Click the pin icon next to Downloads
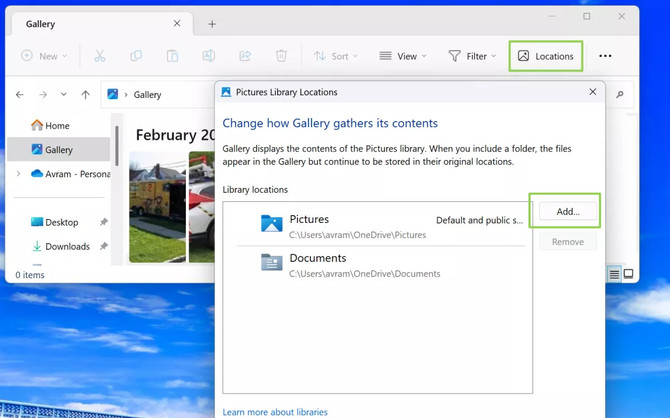670x418 pixels. (104, 246)
